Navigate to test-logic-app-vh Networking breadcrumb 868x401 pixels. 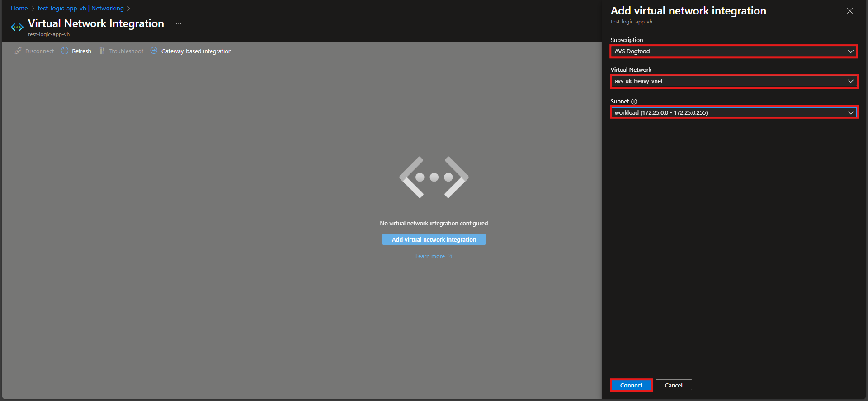click(x=80, y=8)
